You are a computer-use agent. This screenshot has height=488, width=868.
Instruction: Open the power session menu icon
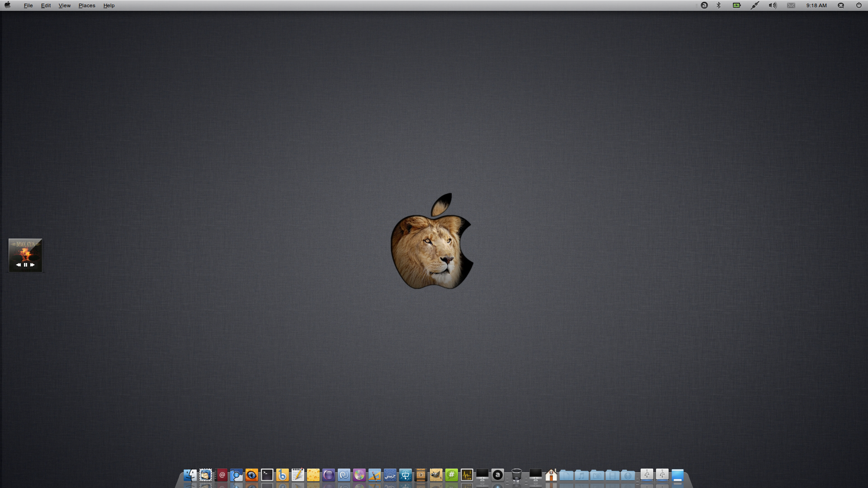(x=859, y=5)
